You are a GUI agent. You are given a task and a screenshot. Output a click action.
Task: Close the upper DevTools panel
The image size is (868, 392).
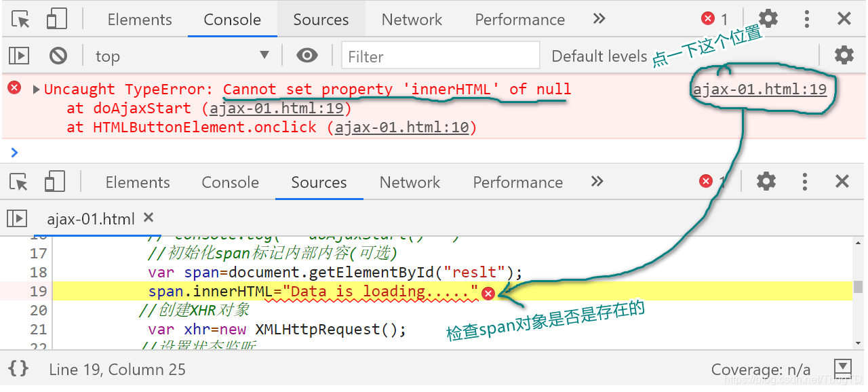click(x=844, y=18)
